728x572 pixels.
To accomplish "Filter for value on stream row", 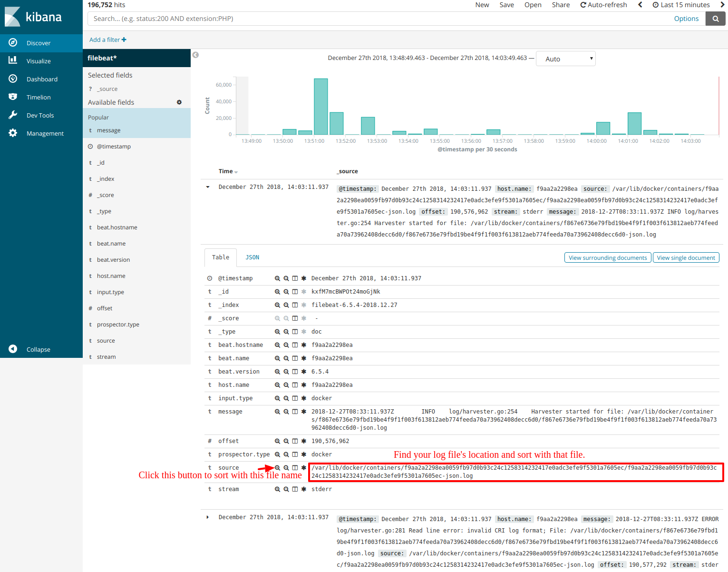I will point(277,489).
